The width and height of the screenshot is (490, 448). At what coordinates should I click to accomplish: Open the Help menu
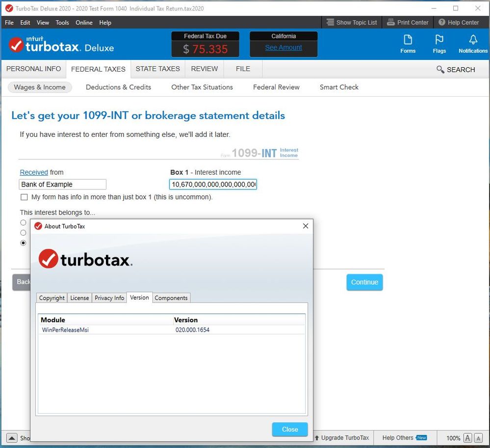tap(105, 23)
